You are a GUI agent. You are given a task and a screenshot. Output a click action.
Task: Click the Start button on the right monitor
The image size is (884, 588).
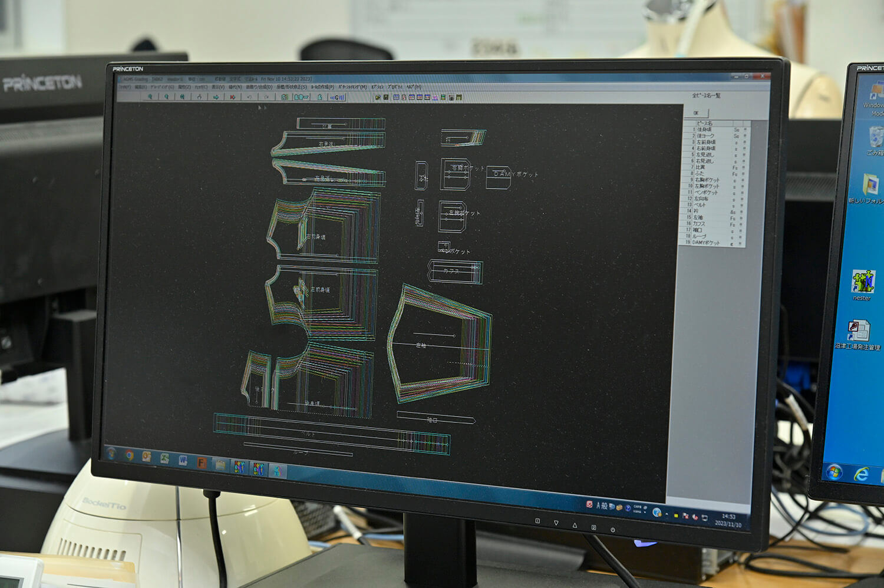click(834, 472)
